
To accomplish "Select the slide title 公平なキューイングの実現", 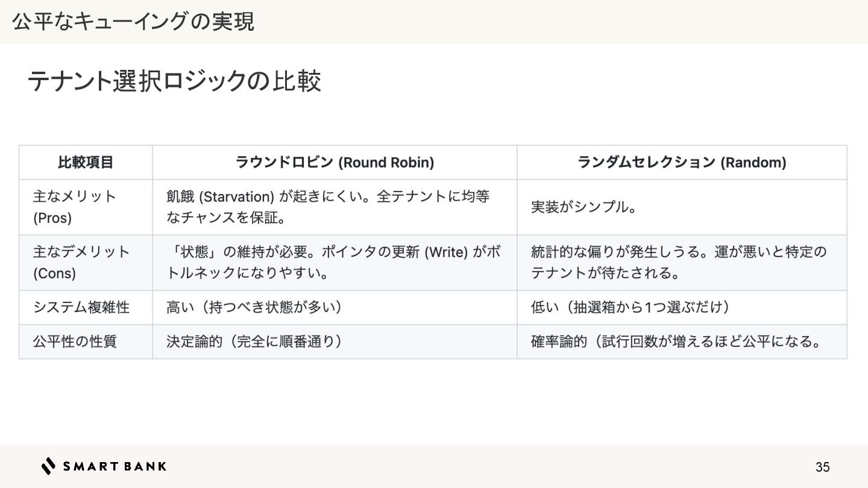I will point(133,22).
